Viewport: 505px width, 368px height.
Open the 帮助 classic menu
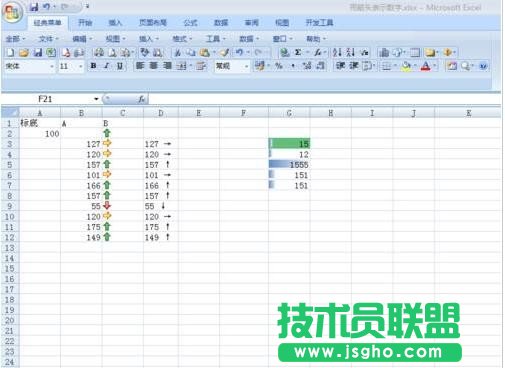click(316, 39)
